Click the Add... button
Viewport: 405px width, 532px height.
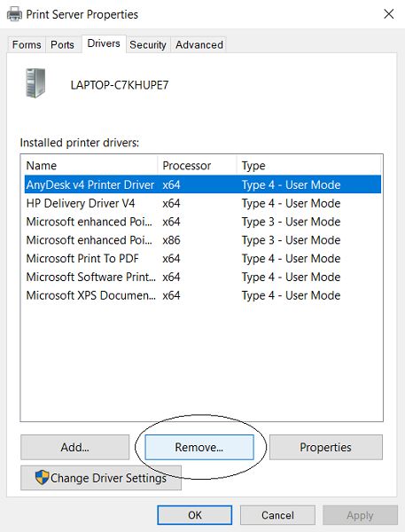point(75,447)
